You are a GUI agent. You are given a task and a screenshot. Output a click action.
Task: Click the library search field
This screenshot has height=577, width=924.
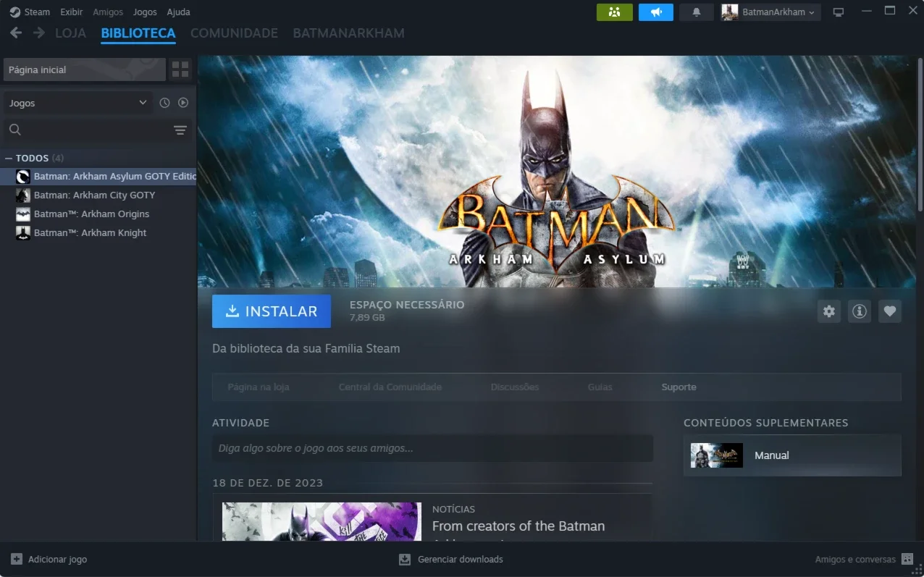[87, 130]
